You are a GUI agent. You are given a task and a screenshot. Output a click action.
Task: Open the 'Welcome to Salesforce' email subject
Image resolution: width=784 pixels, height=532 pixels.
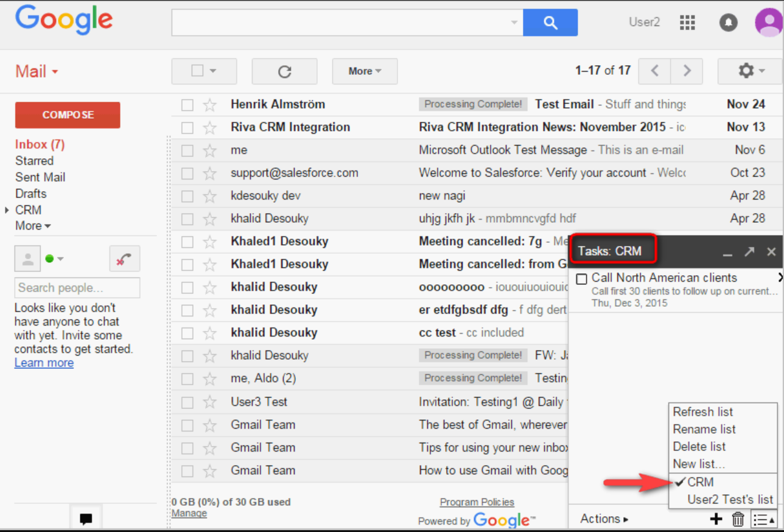pyautogui.click(x=533, y=173)
